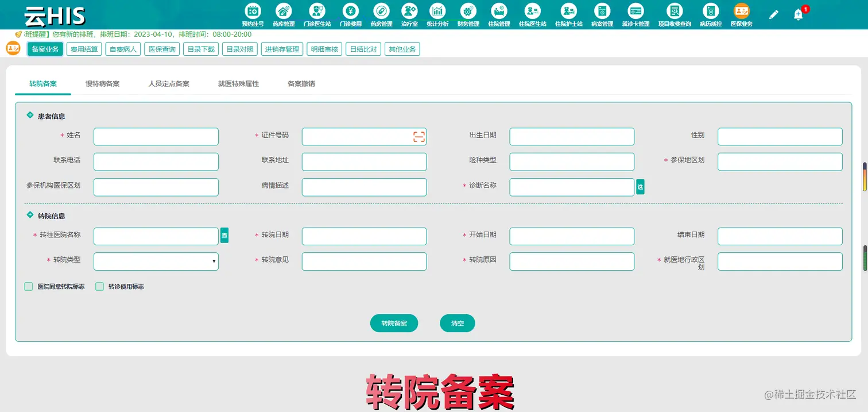Image resolution: width=868 pixels, height=412 pixels.
Task: Click the notification bell icon
Action: 799,14
